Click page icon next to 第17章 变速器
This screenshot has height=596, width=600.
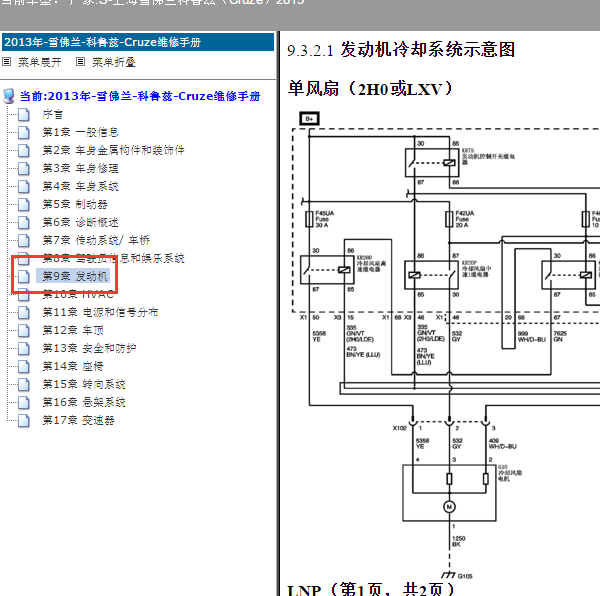pyautogui.click(x=24, y=420)
